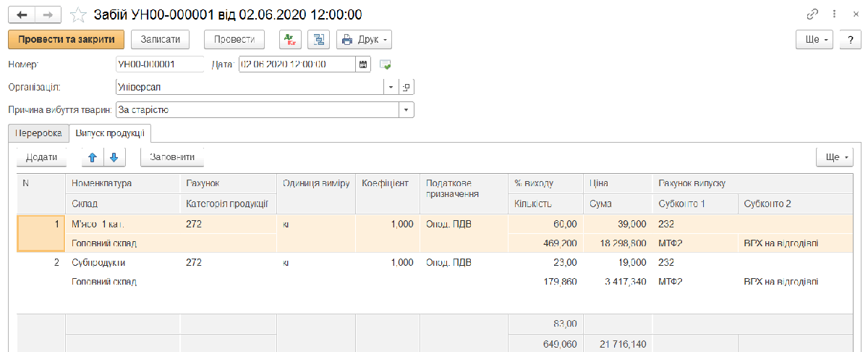Click % виходу value 23,00
The height and width of the screenshot is (352, 868).
tap(546, 261)
